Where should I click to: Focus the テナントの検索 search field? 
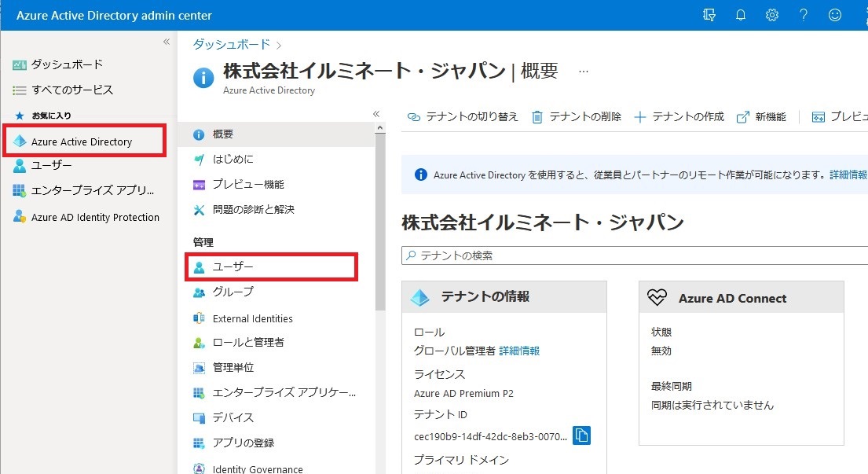coord(635,255)
